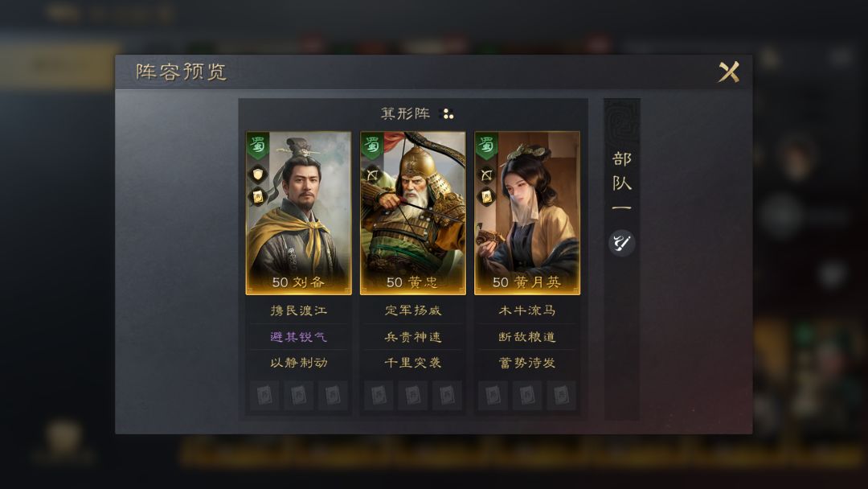Click the gold scroll icon on 刘备's card
The image size is (868, 489).
(257, 196)
